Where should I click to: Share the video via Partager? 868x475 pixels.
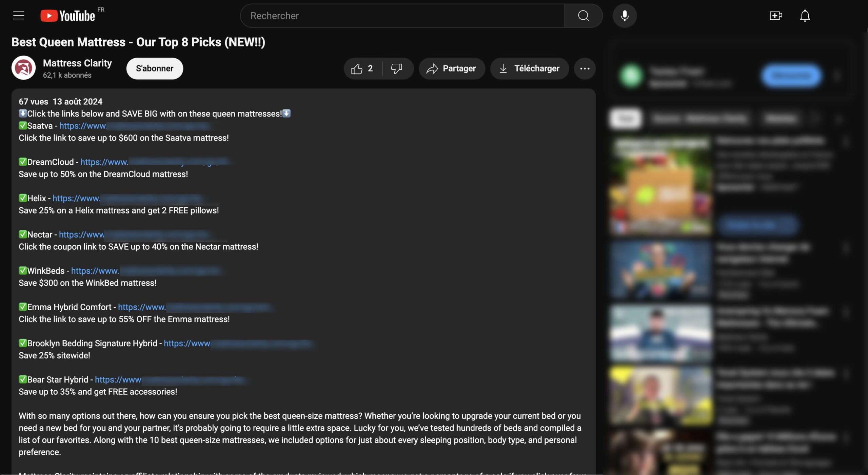pyautogui.click(x=452, y=68)
